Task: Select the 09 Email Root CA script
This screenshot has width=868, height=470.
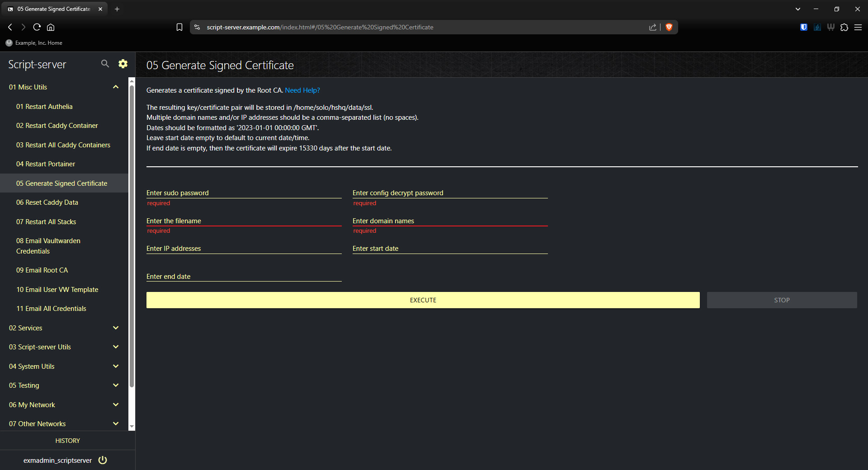Action: pyautogui.click(x=42, y=270)
